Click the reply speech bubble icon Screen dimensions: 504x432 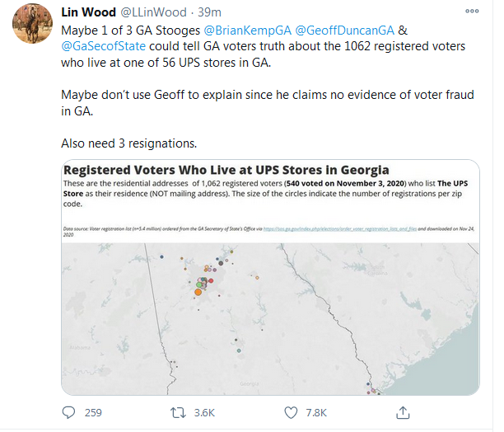71,412
